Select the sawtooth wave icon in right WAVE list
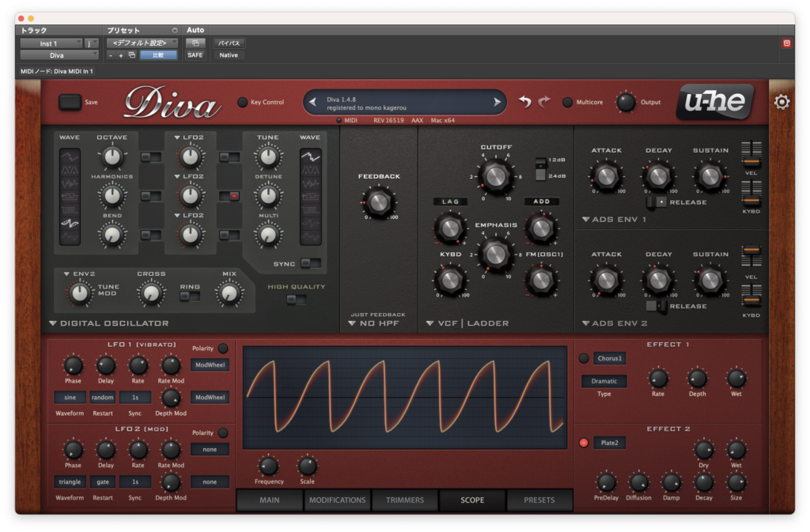Screen dimensions: 810x532 pyautogui.click(x=310, y=157)
